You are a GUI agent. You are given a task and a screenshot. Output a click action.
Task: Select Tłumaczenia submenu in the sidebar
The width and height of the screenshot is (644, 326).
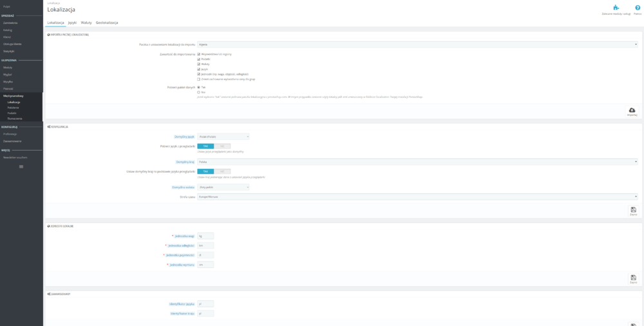pyautogui.click(x=14, y=118)
